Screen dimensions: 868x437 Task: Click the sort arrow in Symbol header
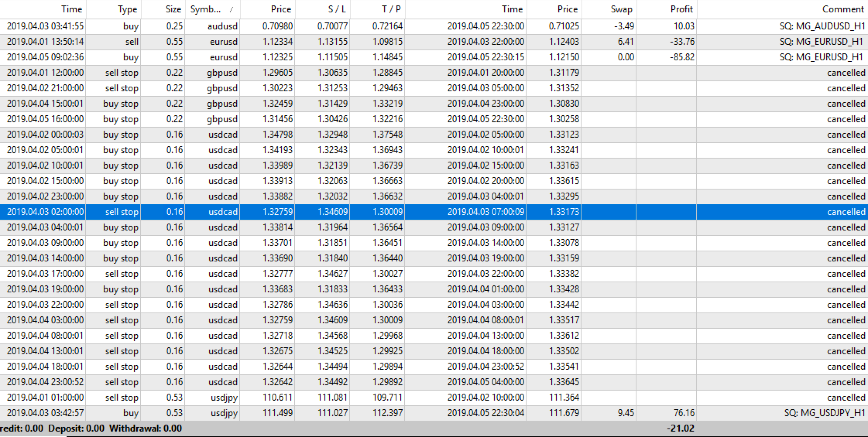coord(231,10)
